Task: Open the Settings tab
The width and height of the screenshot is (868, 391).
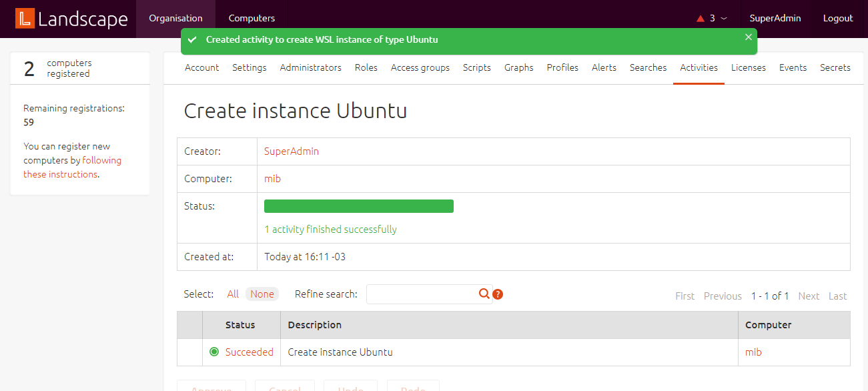Action: pyautogui.click(x=250, y=67)
